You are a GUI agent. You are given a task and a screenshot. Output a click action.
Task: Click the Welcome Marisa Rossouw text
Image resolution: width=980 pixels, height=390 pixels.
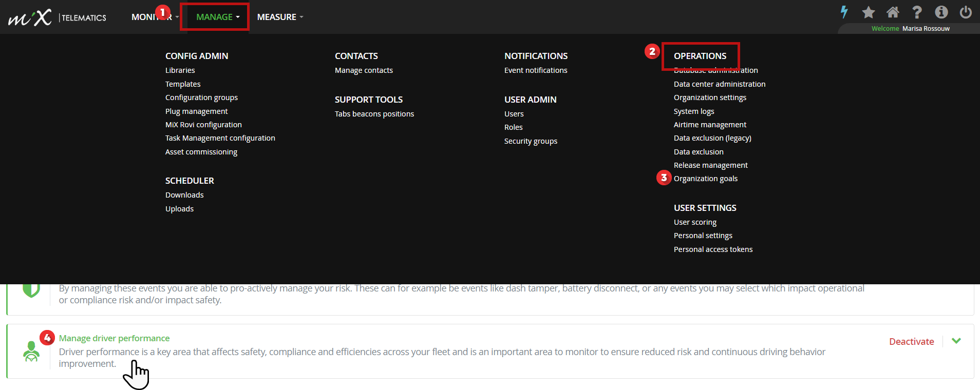[x=910, y=29]
